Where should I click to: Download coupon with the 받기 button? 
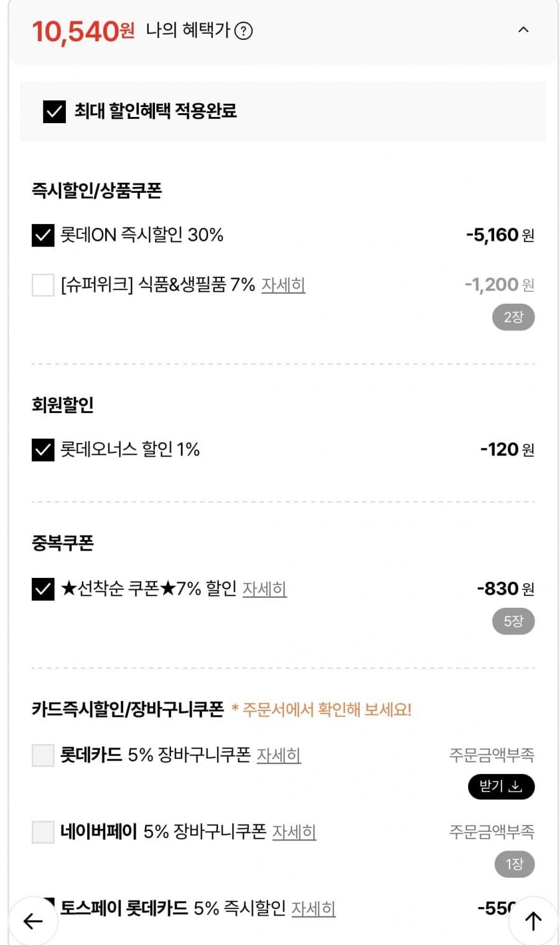501,787
